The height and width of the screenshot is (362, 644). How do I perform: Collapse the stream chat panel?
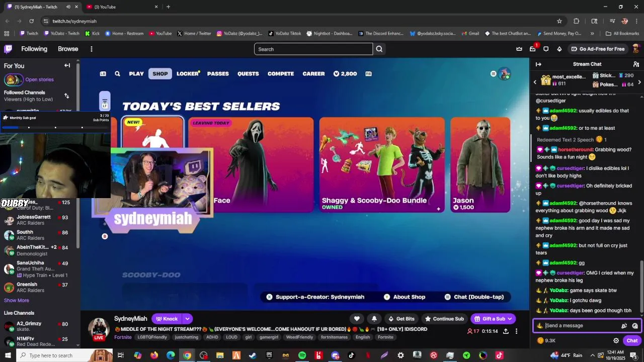[x=538, y=64]
